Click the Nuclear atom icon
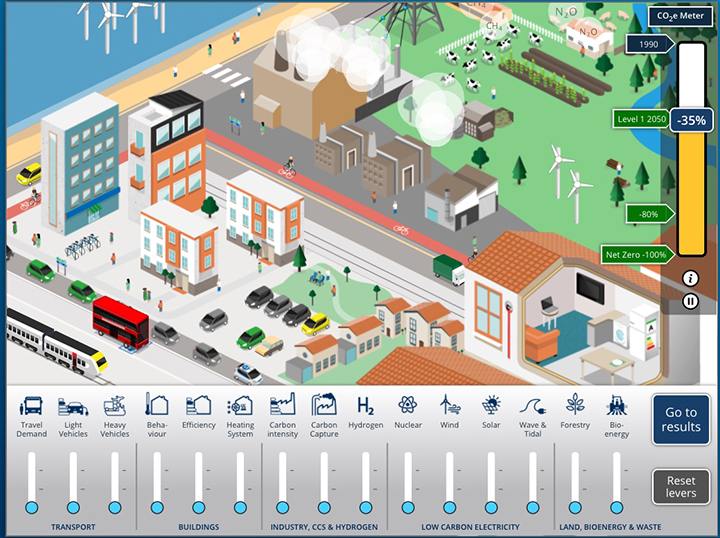The height and width of the screenshot is (538, 720). [407, 406]
